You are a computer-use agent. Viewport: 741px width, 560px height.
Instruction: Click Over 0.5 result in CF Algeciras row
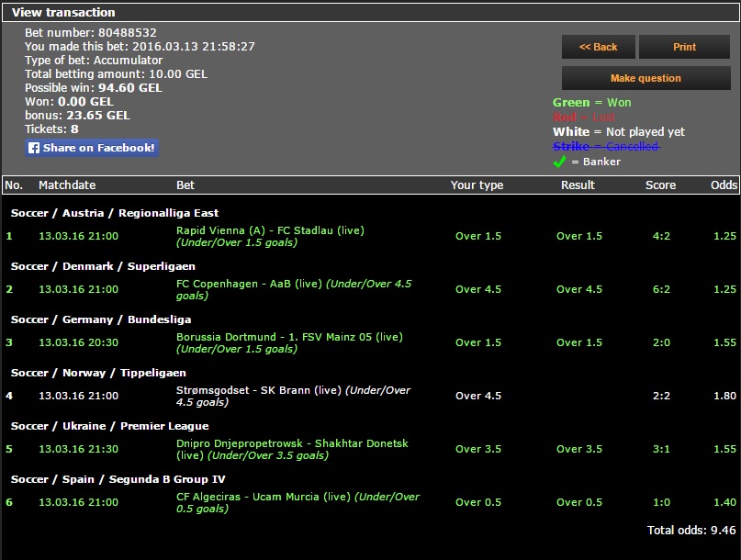[x=579, y=502]
